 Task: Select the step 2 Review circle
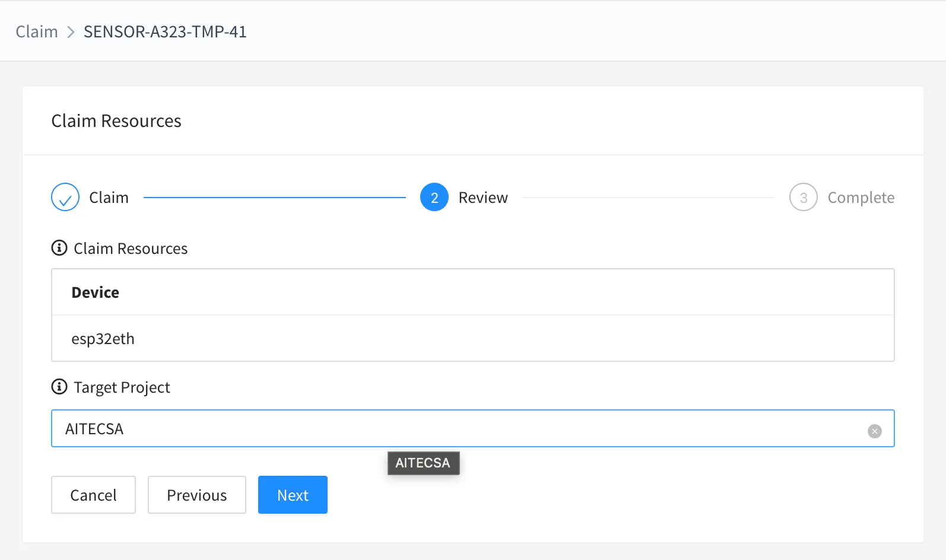(434, 198)
